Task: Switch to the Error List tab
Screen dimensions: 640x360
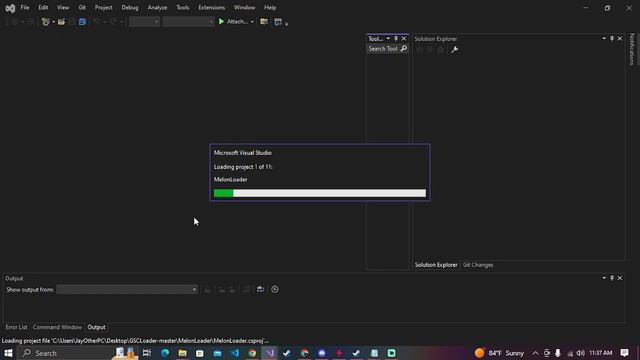Action: click(16, 327)
